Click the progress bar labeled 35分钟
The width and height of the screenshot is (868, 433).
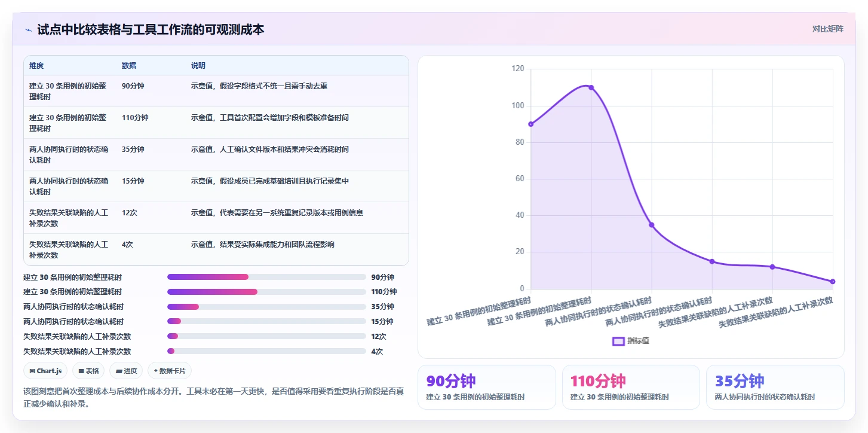pos(266,307)
